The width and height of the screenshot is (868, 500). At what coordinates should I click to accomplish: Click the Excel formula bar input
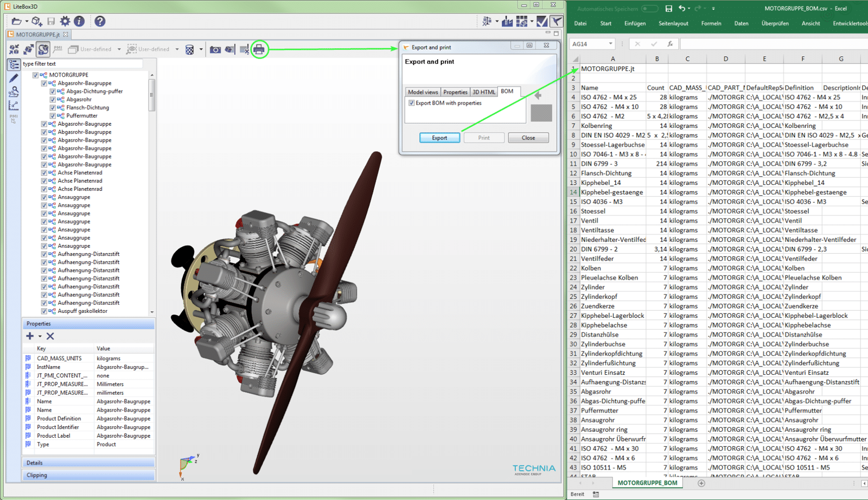[x=774, y=44]
